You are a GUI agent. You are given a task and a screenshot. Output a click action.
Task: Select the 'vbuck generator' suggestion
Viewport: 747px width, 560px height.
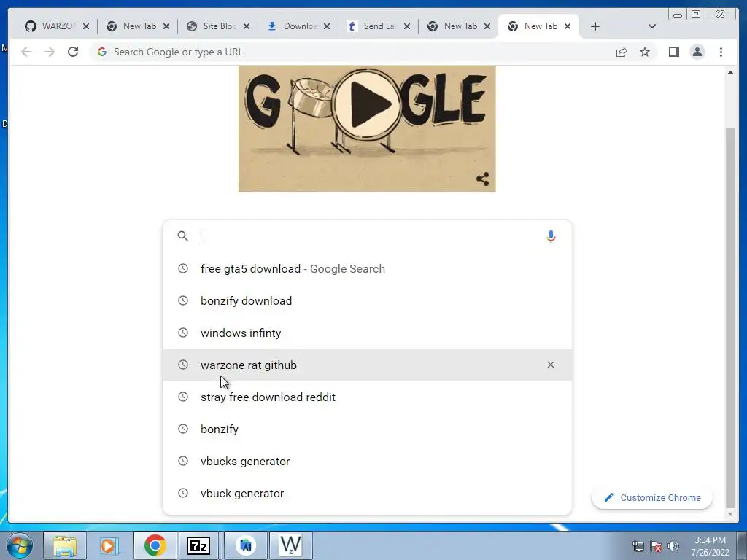pos(367,494)
